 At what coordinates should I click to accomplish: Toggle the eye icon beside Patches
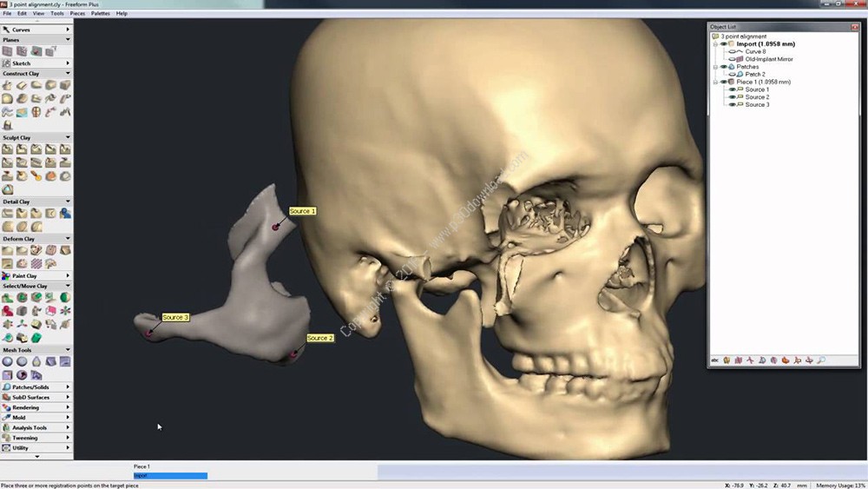723,67
